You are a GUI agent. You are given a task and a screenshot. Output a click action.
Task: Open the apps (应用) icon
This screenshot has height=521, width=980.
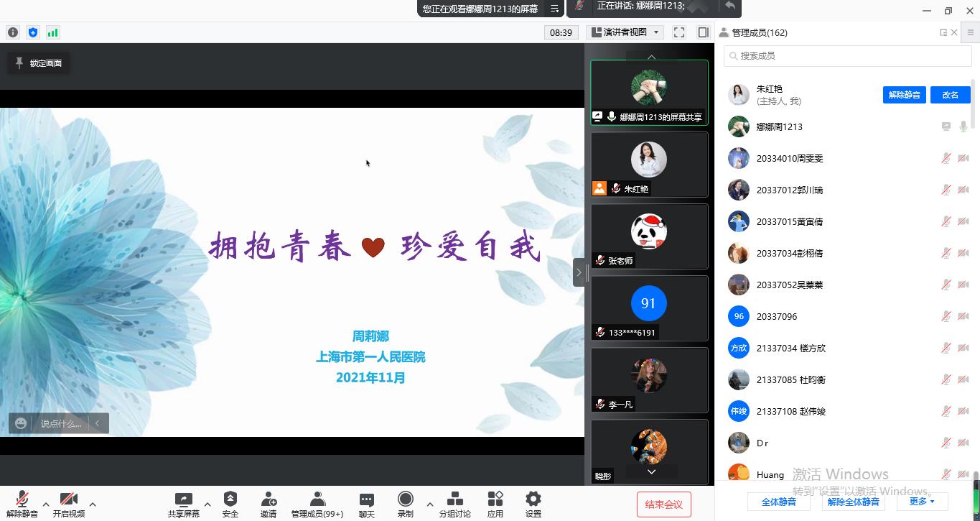(x=495, y=504)
